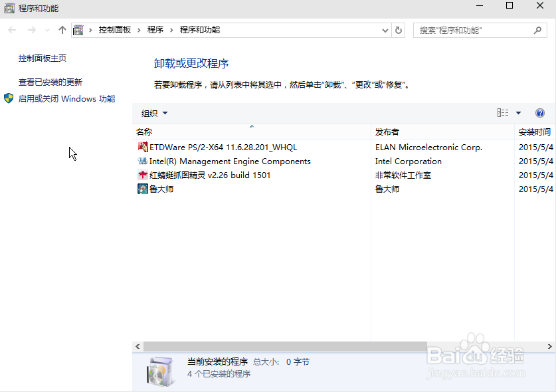Close the 程序和功能 window
The width and height of the screenshot is (556, 392).
point(539,6)
